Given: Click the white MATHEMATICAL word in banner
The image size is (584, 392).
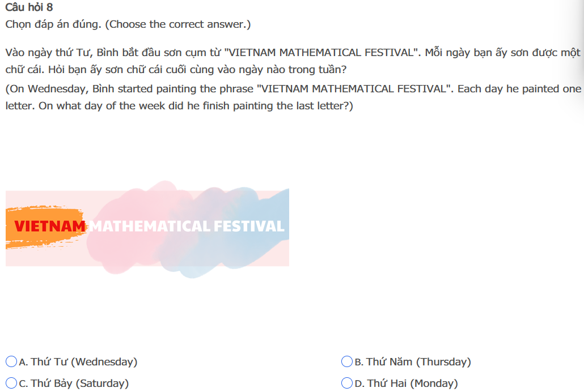Looking at the screenshot, I should tap(150, 227).
